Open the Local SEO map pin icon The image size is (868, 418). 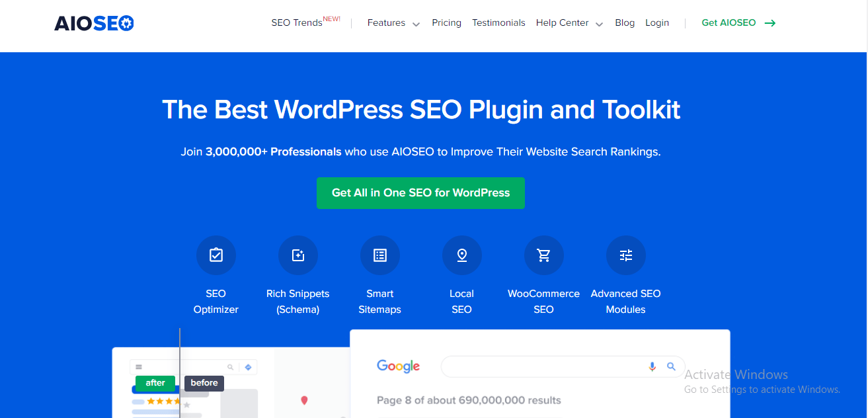click(x=461, y=255)
